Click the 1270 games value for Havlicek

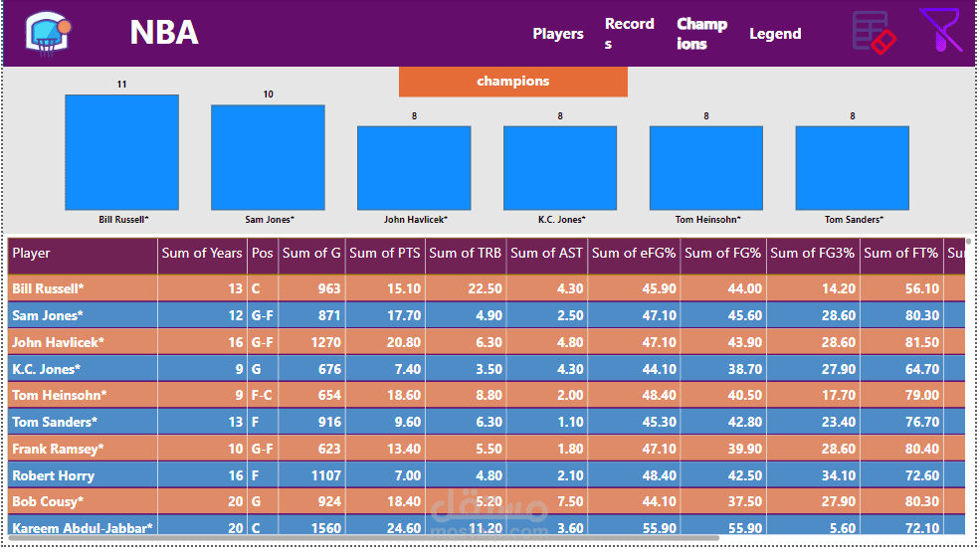(326, 342)
